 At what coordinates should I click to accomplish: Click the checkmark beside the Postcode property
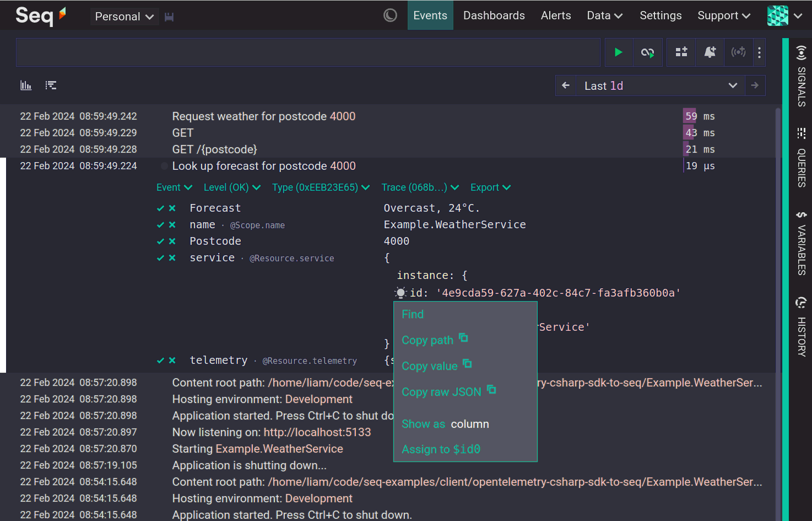[x=160, y=241]
